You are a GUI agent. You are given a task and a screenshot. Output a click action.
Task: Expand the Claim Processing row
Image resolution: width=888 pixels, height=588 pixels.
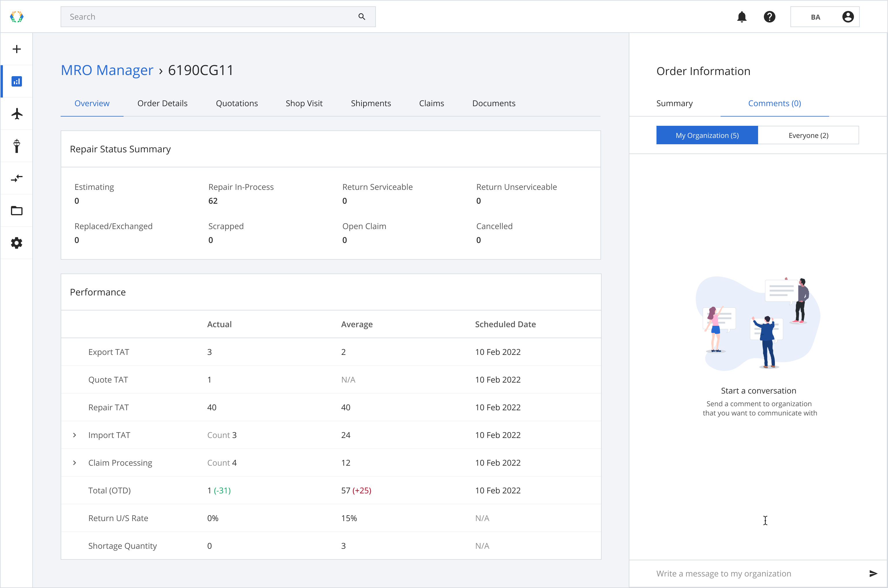click(x=75, y=463)
